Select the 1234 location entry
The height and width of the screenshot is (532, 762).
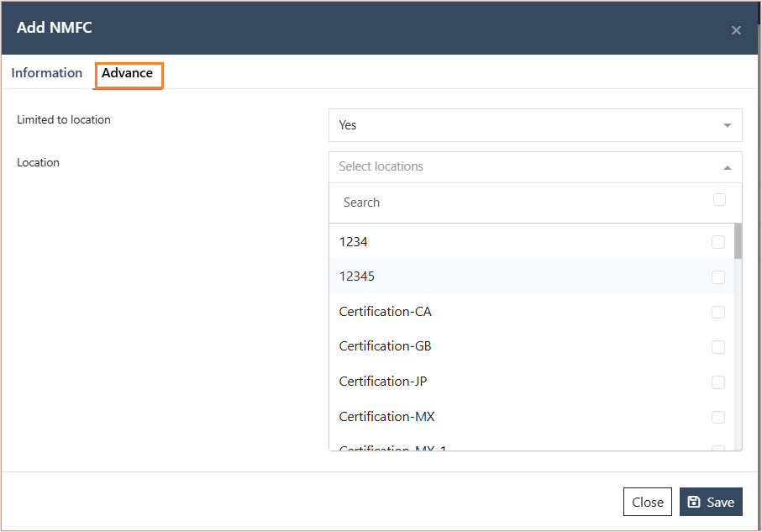pos(532,242)
